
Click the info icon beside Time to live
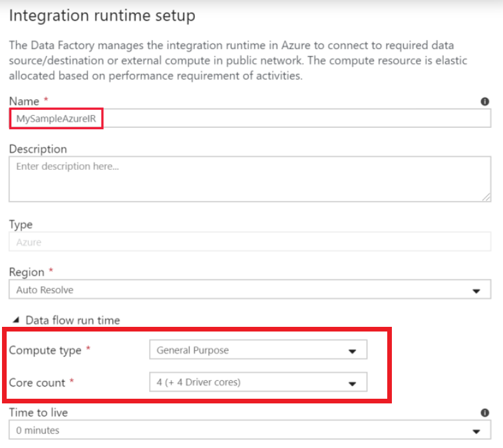click(x=485, y=413)
